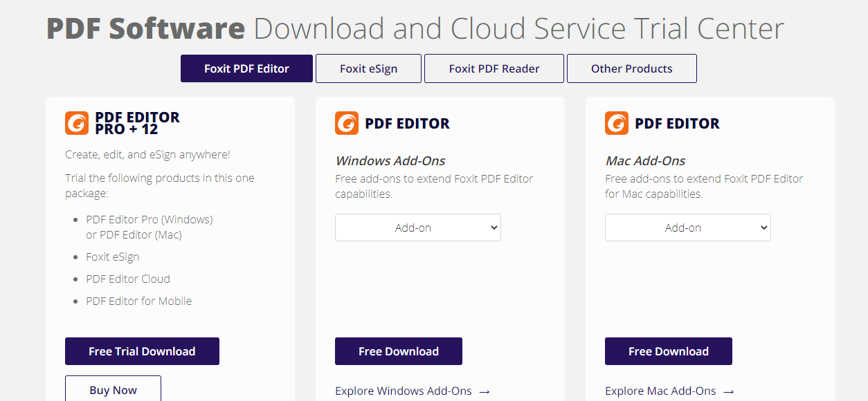Click the 'Foxit eSign' list item
The height and width of the screenshot is (401, 868).
[x=113, y=257]
